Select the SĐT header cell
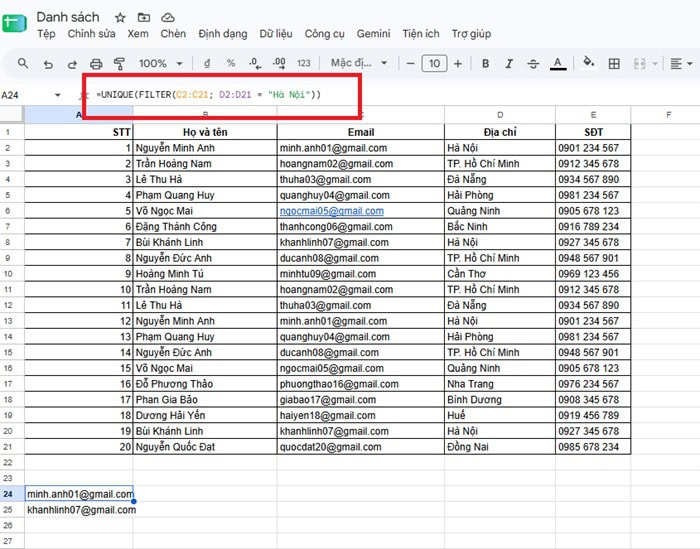Viewport: 700px width, 549px height. [x=593, y=132]
